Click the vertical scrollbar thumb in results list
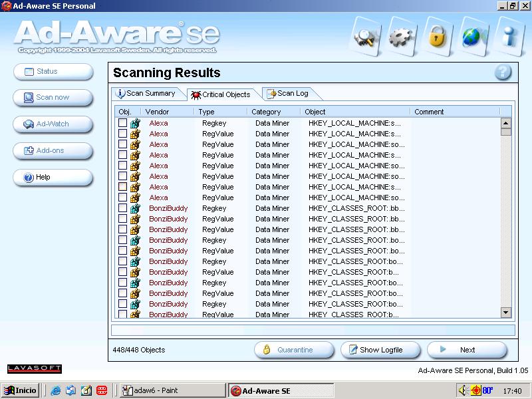The width and height of the screenshot is (532, 399). (x=506, y=132)
